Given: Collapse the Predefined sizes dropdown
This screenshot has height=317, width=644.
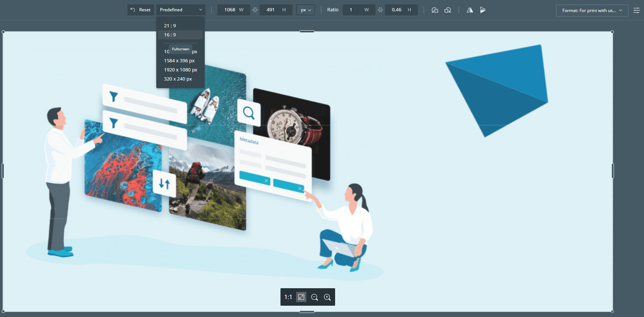Looking at the screenshot, I should (181, 10).
